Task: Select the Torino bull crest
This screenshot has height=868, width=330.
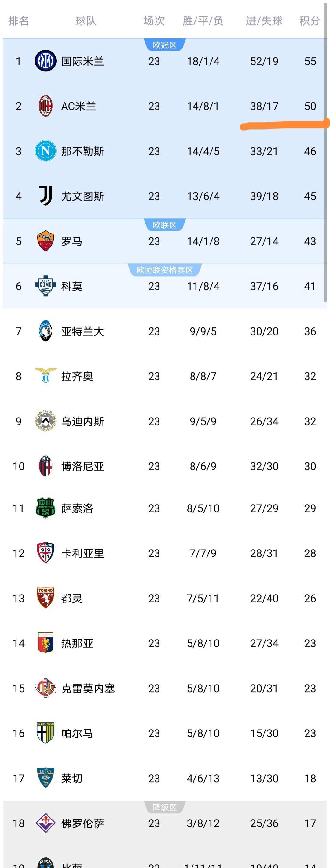Action: [46, 598]
